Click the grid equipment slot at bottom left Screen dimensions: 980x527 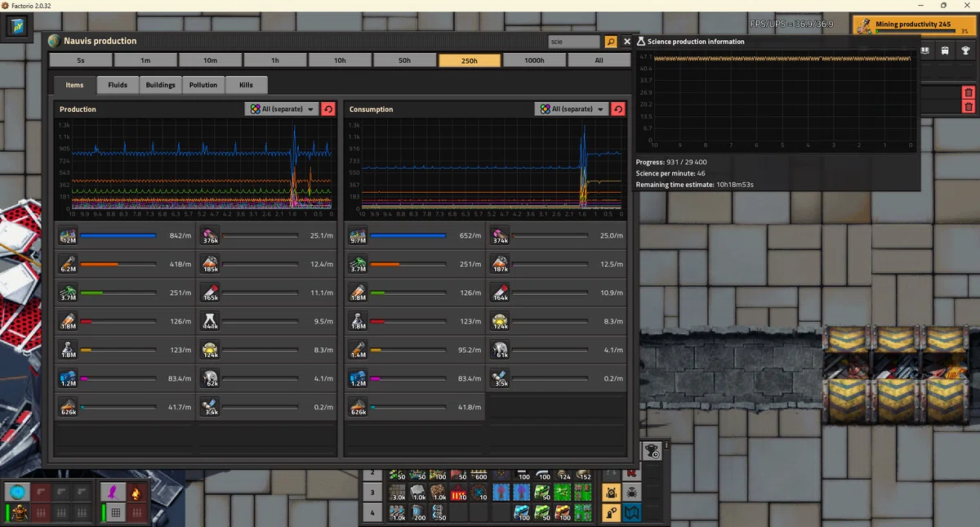115,513
